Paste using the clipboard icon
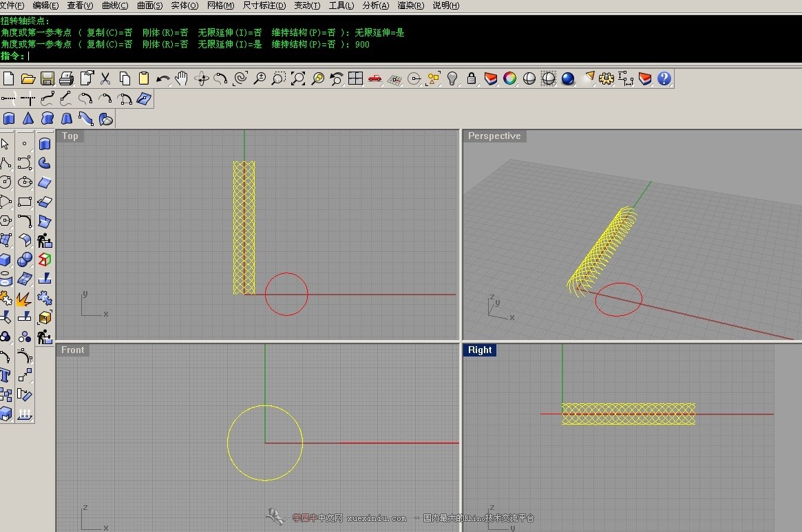The width and height of the screenshot is (802, 532). (144, 78)
